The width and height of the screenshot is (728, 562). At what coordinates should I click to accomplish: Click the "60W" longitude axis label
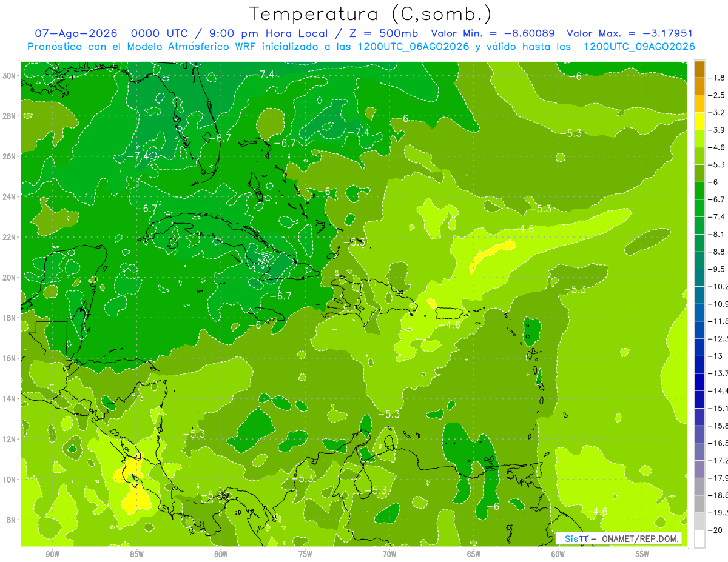tap(558, 554)
